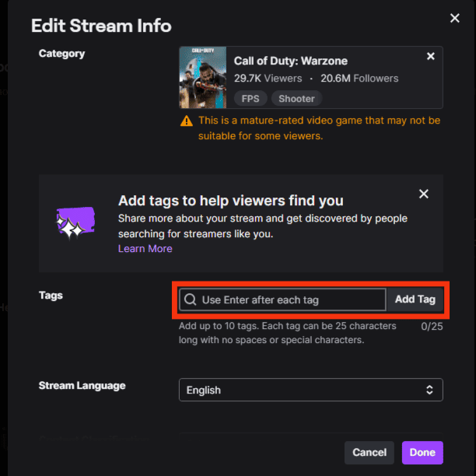Image resolution: width=476 pixels, height=476 pixels.
Task: Click the Edit Stream Info heading
Action: tap(101, 26)
